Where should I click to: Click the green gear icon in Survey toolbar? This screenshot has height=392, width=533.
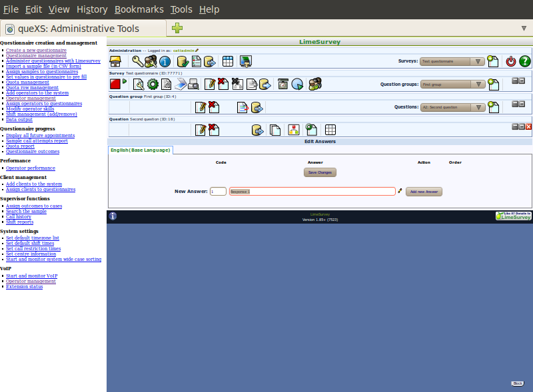(153, 84)
